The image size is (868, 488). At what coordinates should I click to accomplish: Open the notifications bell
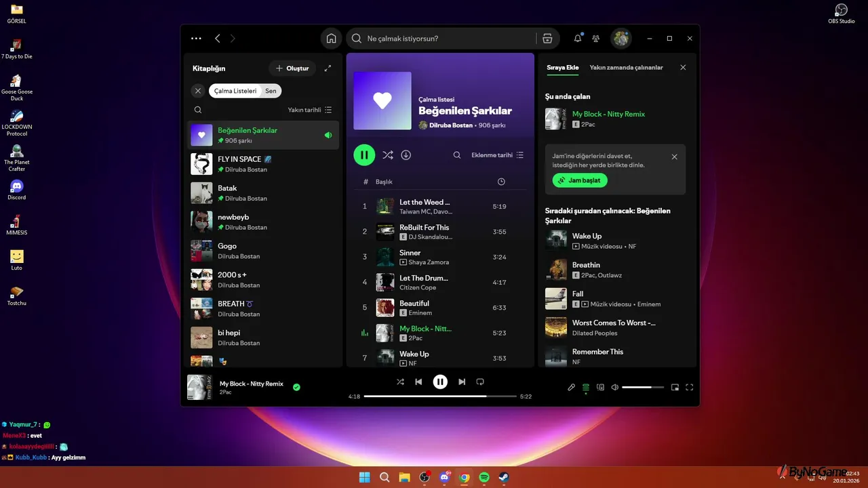[x=578, y=39]
